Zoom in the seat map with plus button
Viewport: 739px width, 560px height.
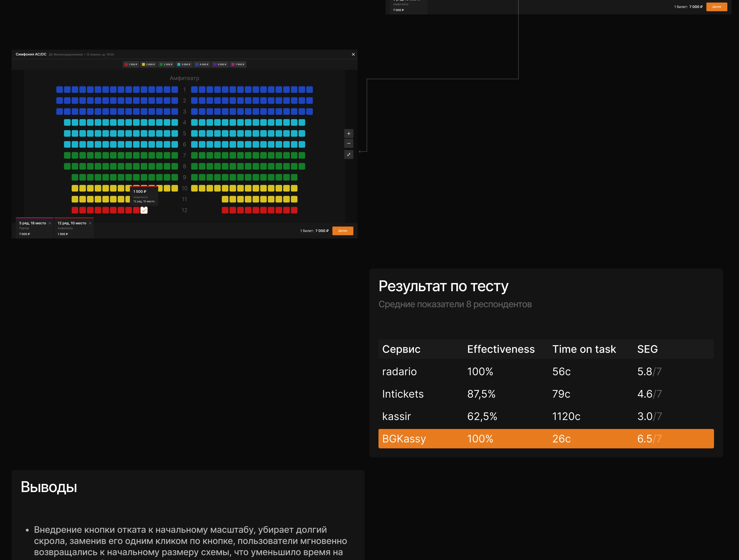click(x=349, y=134)
